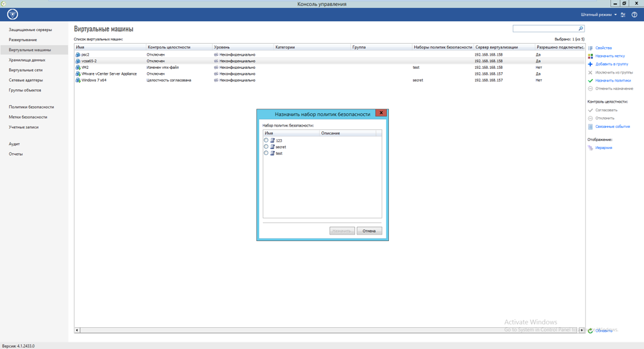The image size is (644, 349).
Task: Click the Назначить метку colored squares icon
Action: (x=590, y=56)
